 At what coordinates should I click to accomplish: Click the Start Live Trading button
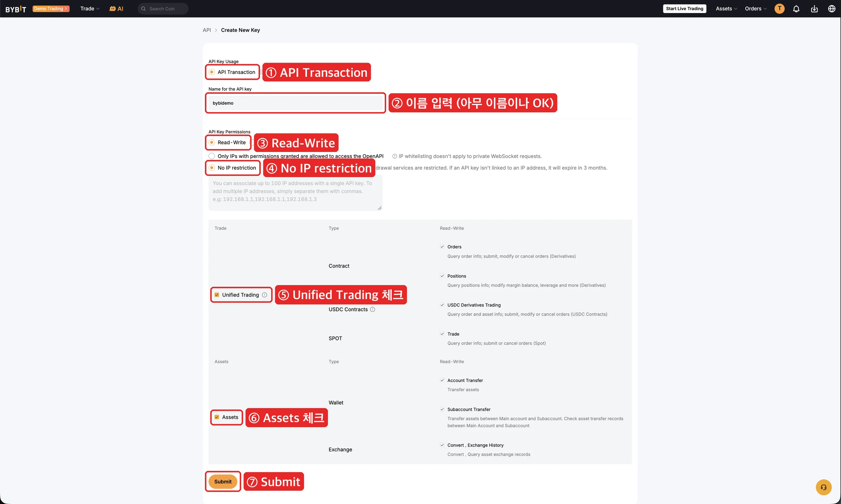(684, 9)
